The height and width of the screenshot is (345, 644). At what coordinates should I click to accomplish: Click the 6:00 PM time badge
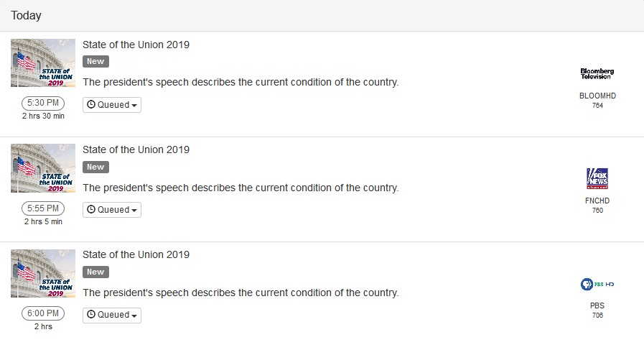pyautogui.click(x=43, y=313)
